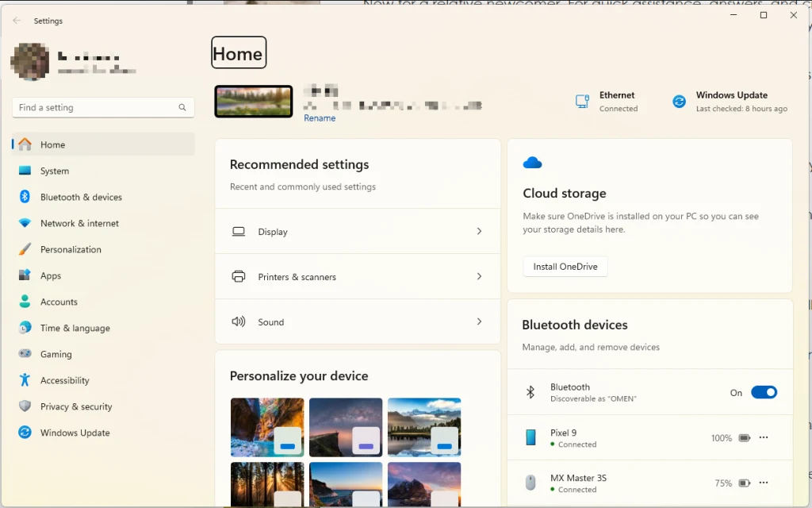
Task: Click the Gaming controller icon in sidebar
Action: pos(25,354)
